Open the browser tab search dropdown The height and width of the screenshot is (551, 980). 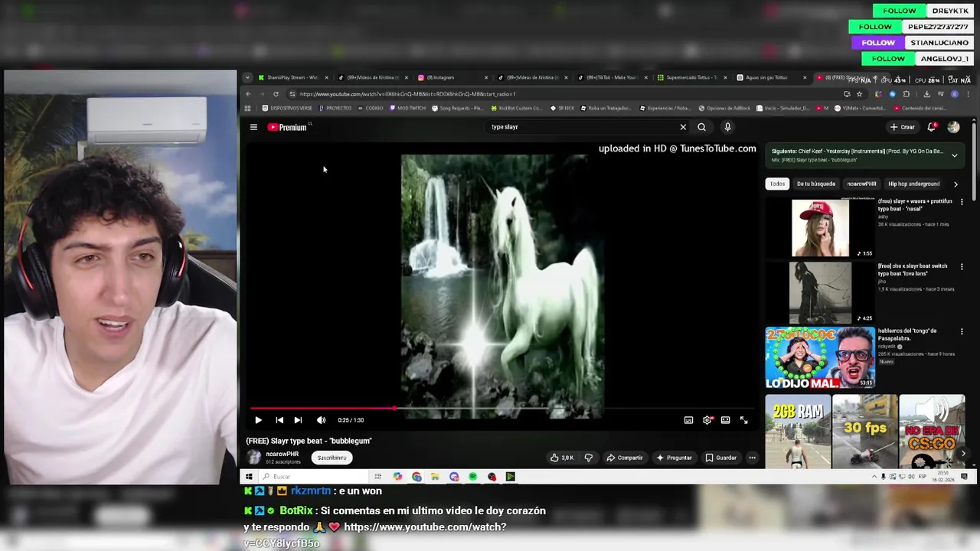(247, 77)
